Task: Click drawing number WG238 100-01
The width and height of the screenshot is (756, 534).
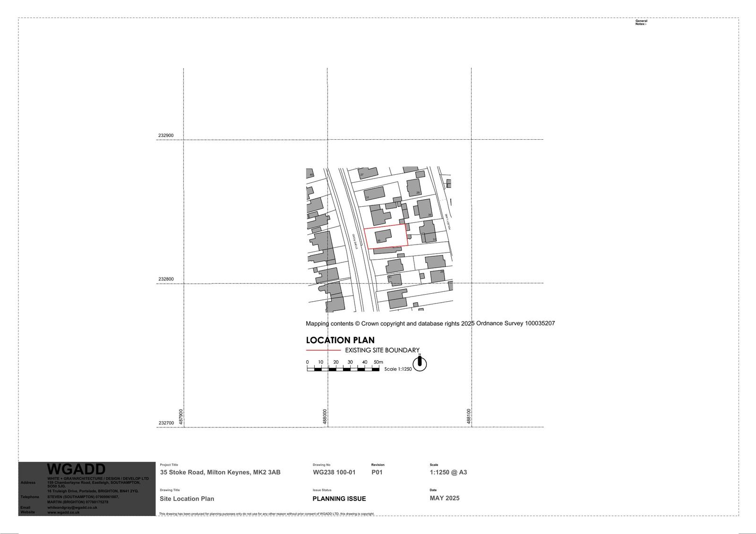Action: (334, 472)
